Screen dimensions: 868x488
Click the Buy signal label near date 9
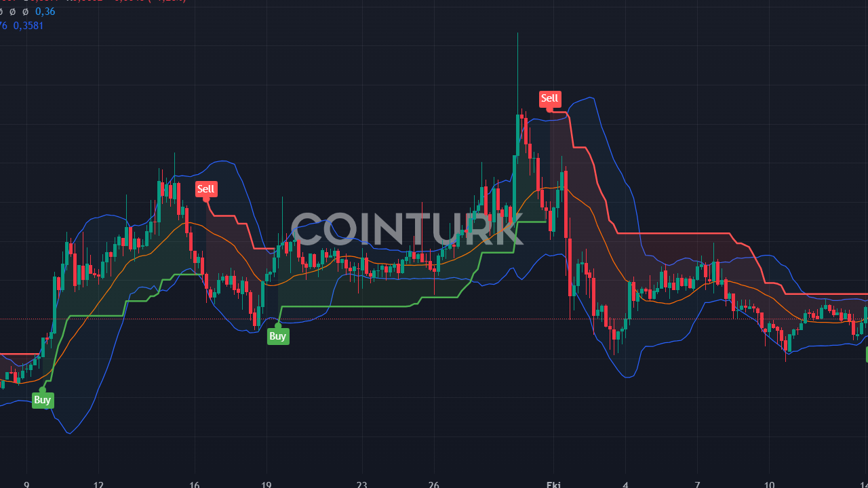(x=43, y=400)
